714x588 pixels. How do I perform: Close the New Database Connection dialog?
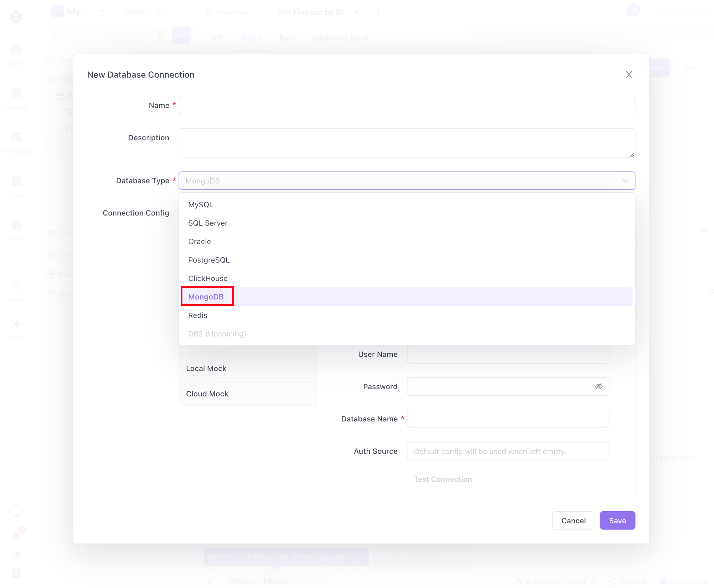[629, 75]
